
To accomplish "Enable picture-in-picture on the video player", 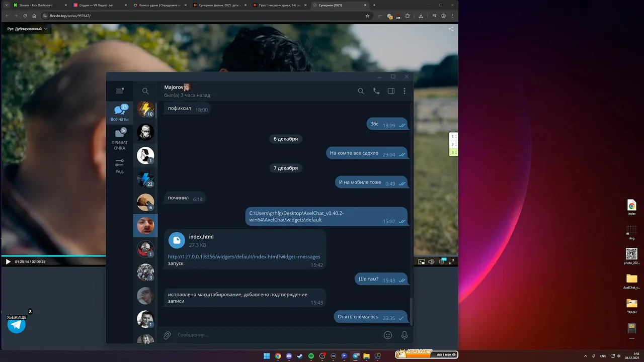I will [422, 261].
